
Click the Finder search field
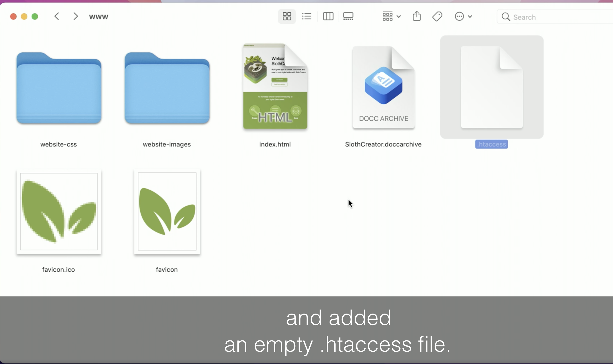[560, 17]
